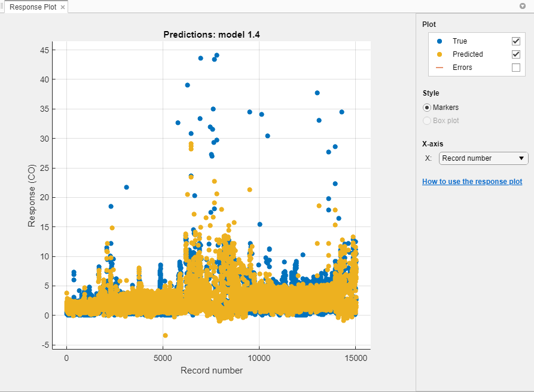Open the How to use the response plot link
This screenshot has width=534, height=392.
pos(472,182)
